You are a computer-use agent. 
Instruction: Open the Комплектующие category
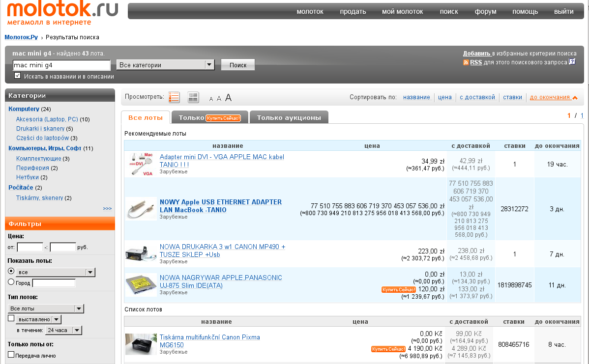[x=39, y=159]
